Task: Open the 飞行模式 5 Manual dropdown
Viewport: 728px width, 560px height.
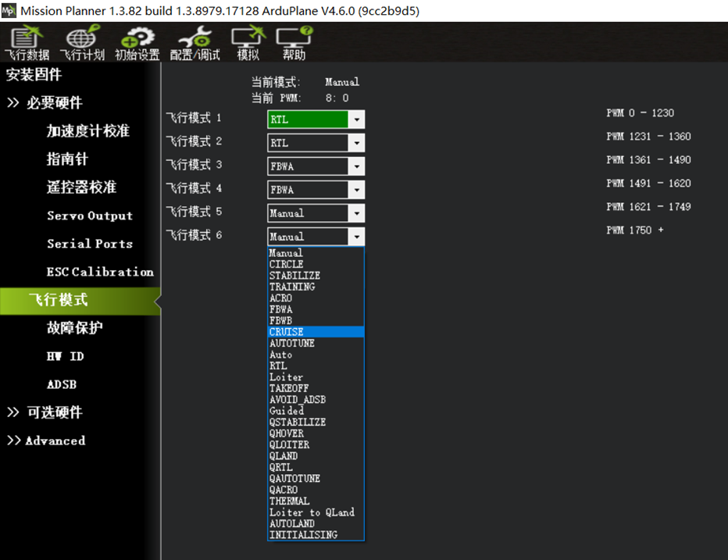Action: click(316, 213)
